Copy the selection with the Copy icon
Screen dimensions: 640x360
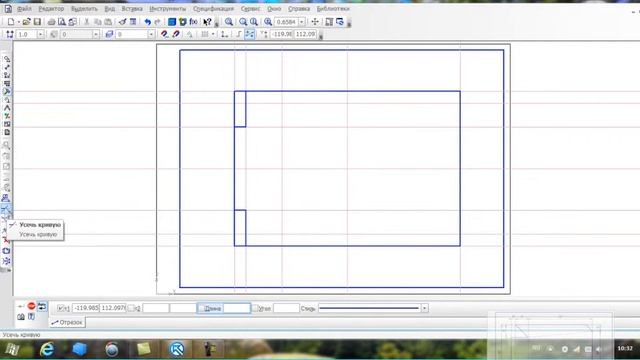[x=98, y=22]
